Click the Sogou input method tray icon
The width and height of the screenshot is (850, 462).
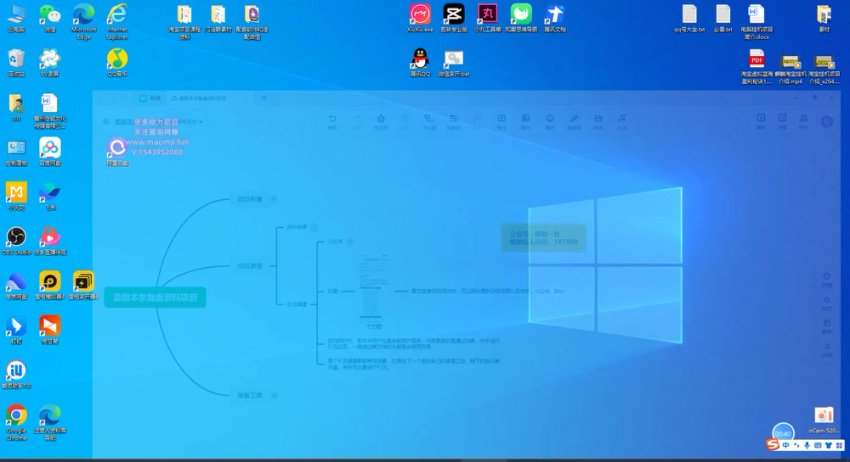(773, 444)
